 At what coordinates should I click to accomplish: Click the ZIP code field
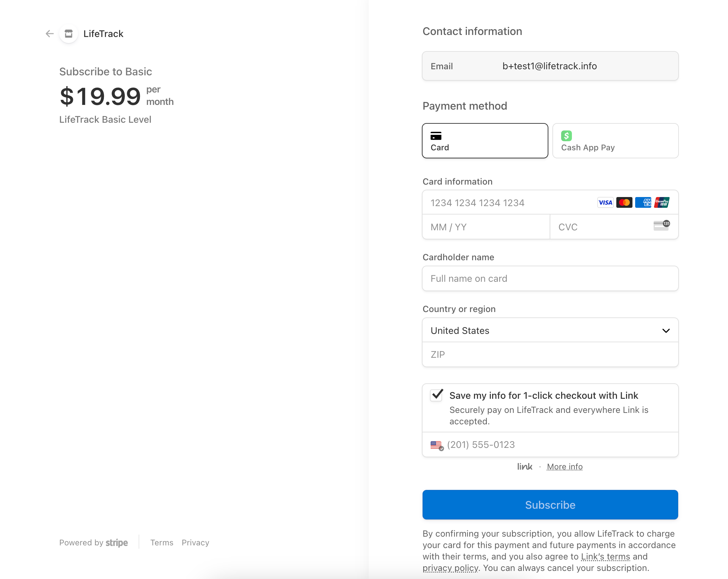(550, 355)
